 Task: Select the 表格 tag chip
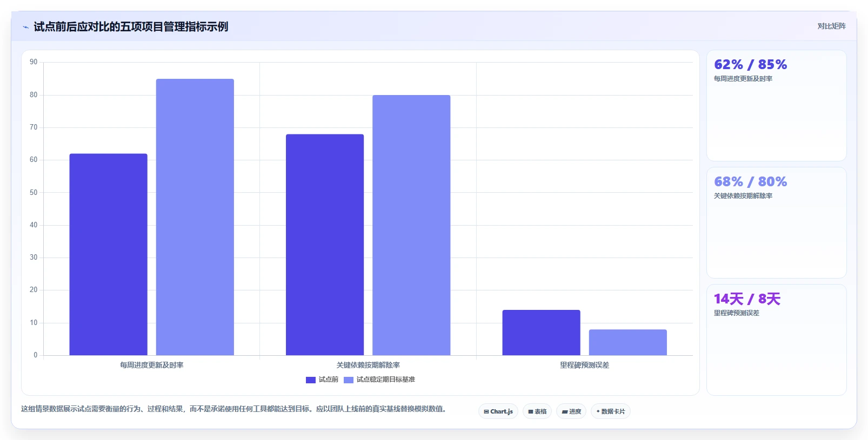pos(537,411)
